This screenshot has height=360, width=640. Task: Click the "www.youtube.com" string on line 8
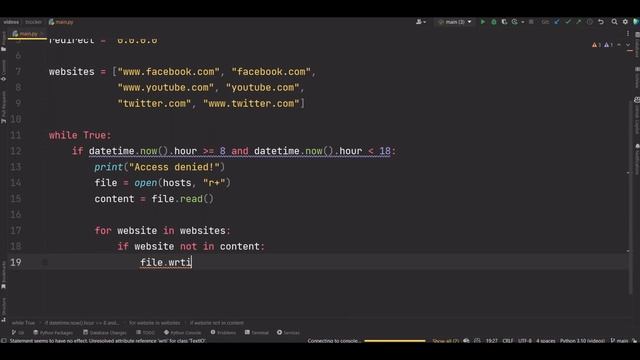pos(166,88)
